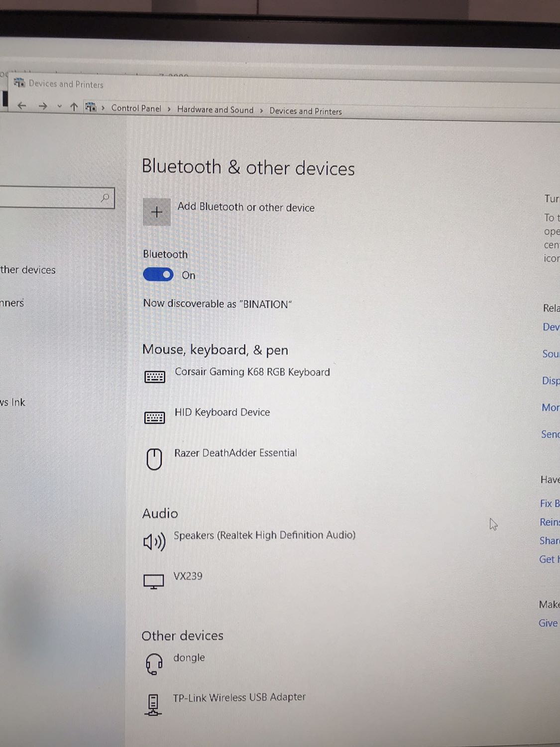
Task: Open the Hardware and Sound breadcrumb
Action: pyautogui.click(x=215, y=110)
